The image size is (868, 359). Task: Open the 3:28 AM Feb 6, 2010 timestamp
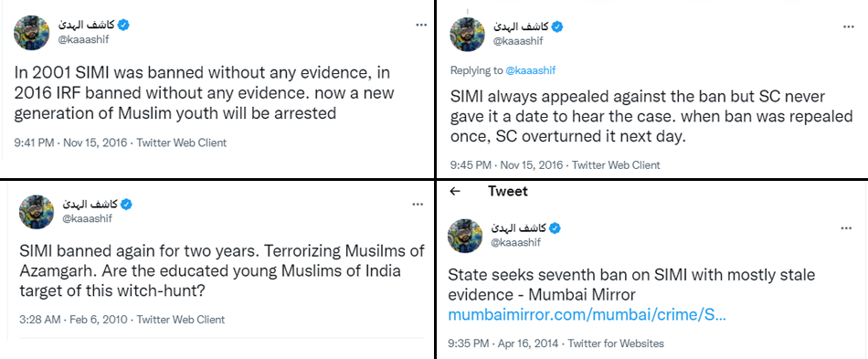(x=73, y=320)
